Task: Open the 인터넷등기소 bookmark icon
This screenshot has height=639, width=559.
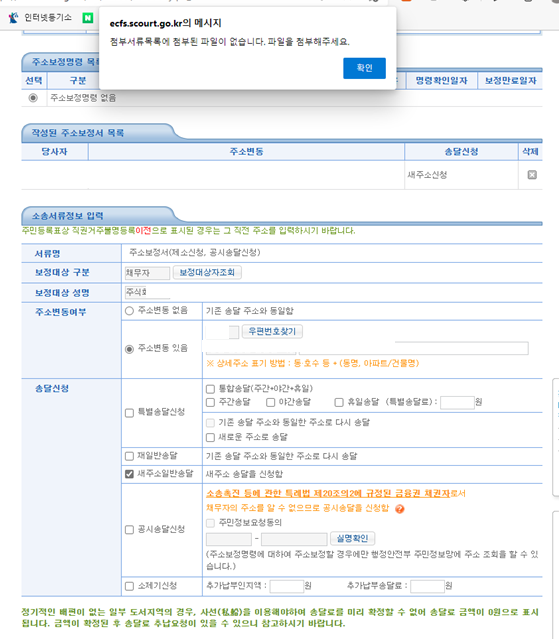Action: click(13, 18)
